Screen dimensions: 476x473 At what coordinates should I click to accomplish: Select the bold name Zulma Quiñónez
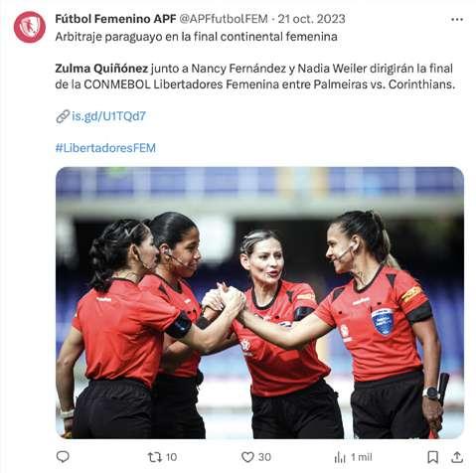pos(101,69)
